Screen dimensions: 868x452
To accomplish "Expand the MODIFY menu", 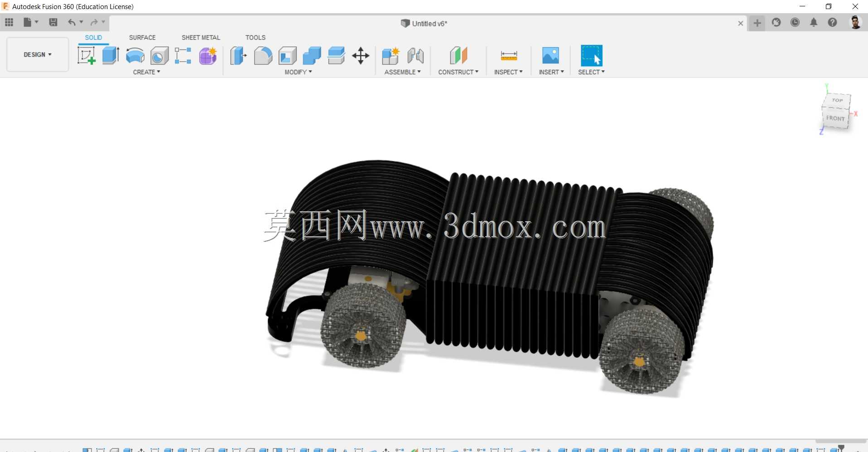I will [298, 72].
